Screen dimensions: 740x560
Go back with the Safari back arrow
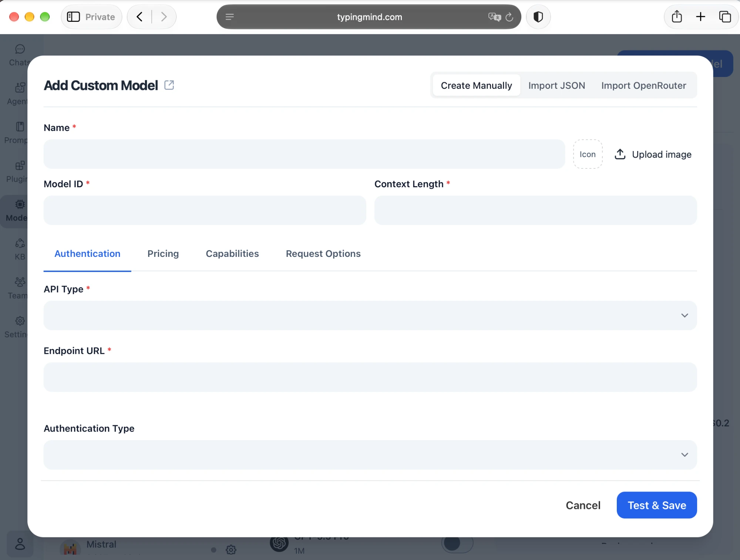click(x=139, y=17)
